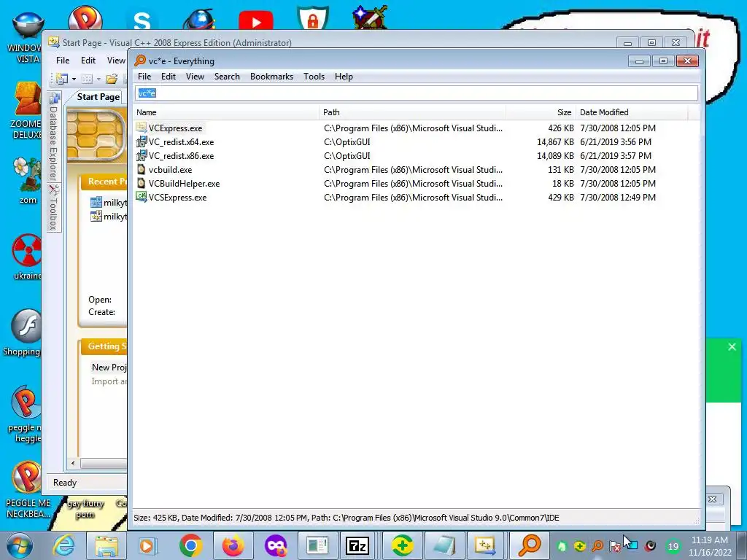Open the ZOOME DELUXE desktop icon

click(x=27, y=111)
